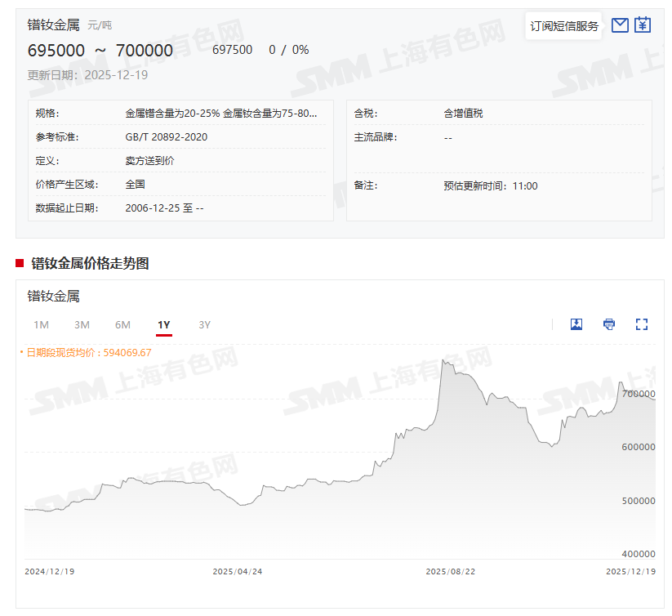The height and width of the screenshot is (616, 672).
Task: Click the 2025/08/22 date on chart axis
Action: pyautogui.click(x=450, y=572)
